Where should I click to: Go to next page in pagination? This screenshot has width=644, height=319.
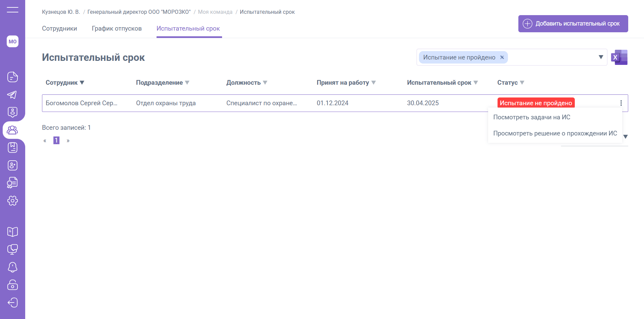point(68,141)
